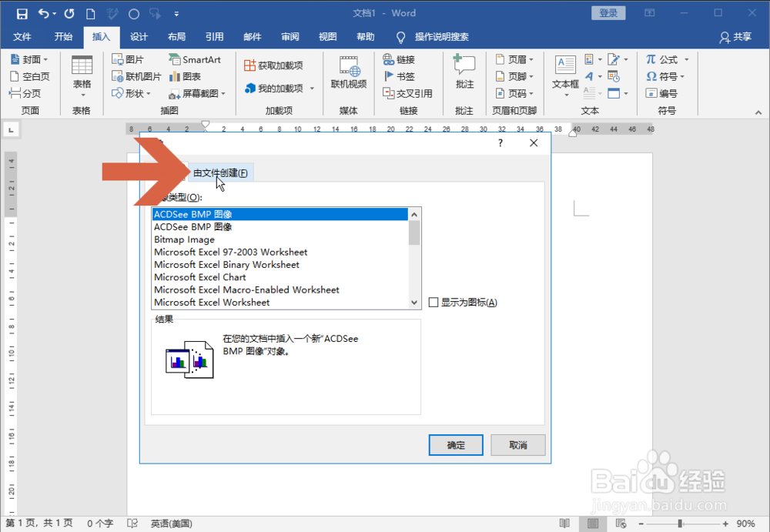Open the Tell Me search lightbulb (操作说明搜索)
This screenshot has height=532, width=770.
click(400, 37)
